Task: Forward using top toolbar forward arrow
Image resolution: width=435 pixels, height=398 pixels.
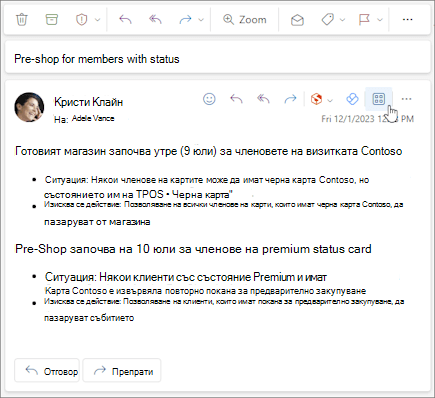Action: pyautogui.click(x=185, y=20)
